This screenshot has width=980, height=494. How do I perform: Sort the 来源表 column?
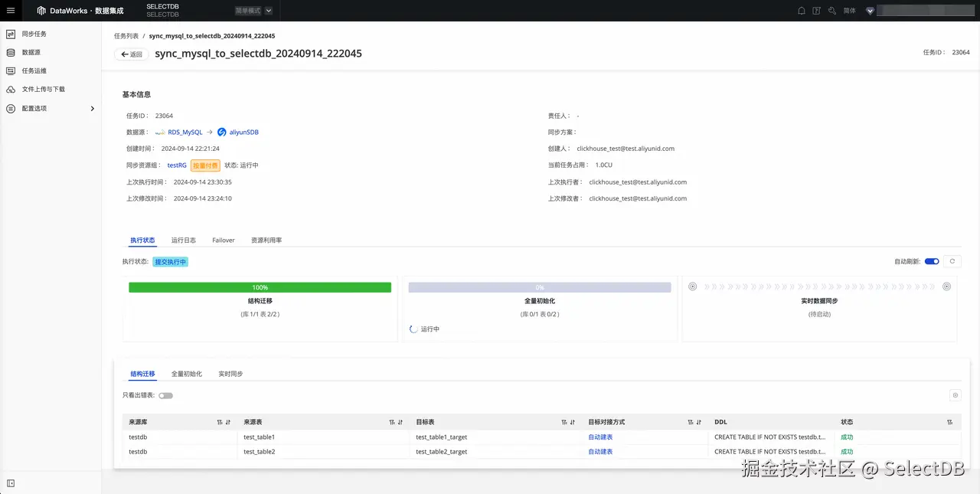400,422
